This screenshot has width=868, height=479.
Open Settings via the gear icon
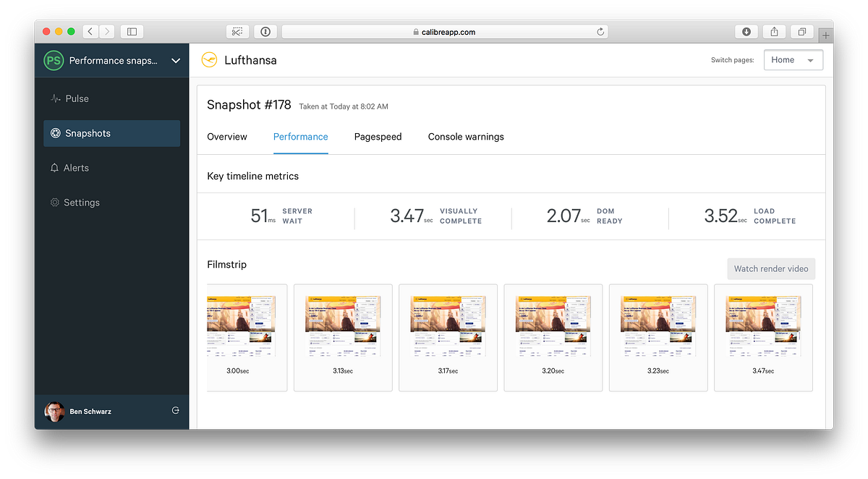coord(54,203)
